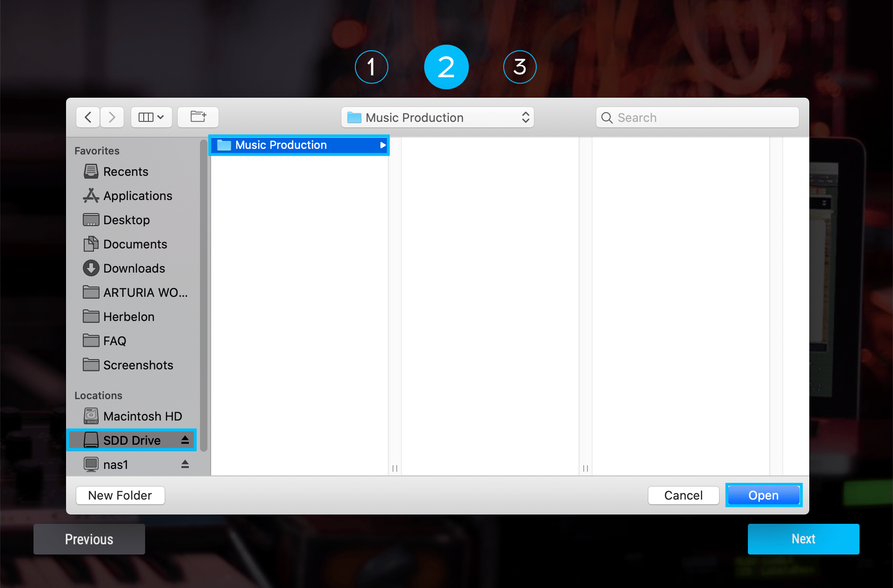
Task: Select step 3 indicator
Action: coord(520,67)
